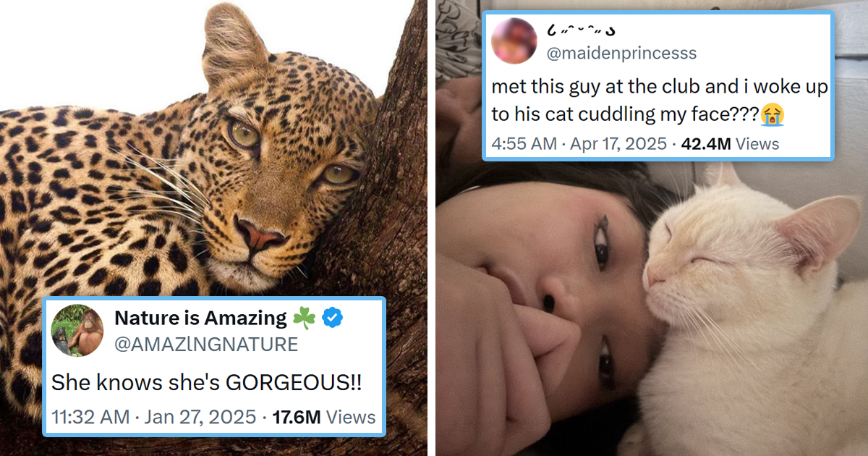Visit the @maidenprincesss handle
The image size is (868, 456).
pyautogui.click(x=622, y=53)
